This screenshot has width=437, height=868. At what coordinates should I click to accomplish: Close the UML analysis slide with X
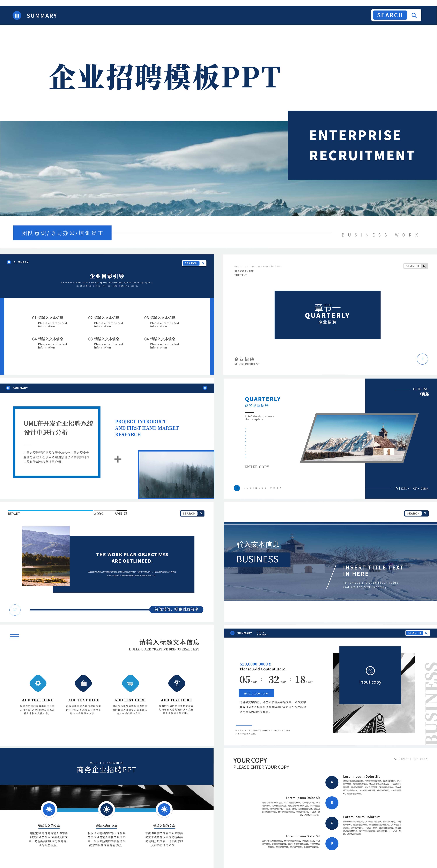(x=205, y=388)
